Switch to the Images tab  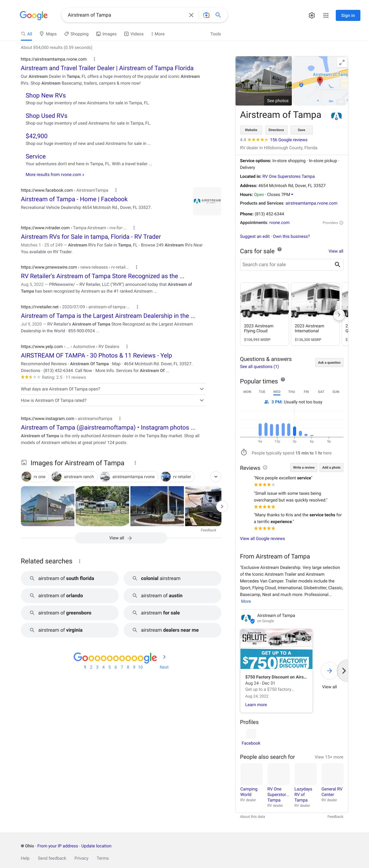[106, 34]
